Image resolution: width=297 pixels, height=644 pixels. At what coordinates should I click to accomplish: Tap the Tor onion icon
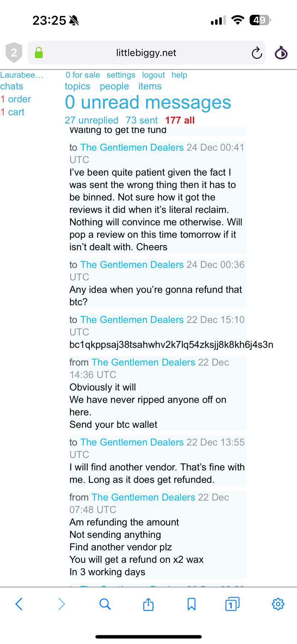(x=281, y=53)
